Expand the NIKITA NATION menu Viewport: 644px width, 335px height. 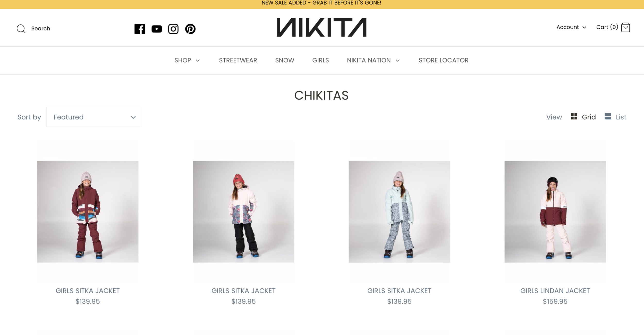[x=373, y=60]
